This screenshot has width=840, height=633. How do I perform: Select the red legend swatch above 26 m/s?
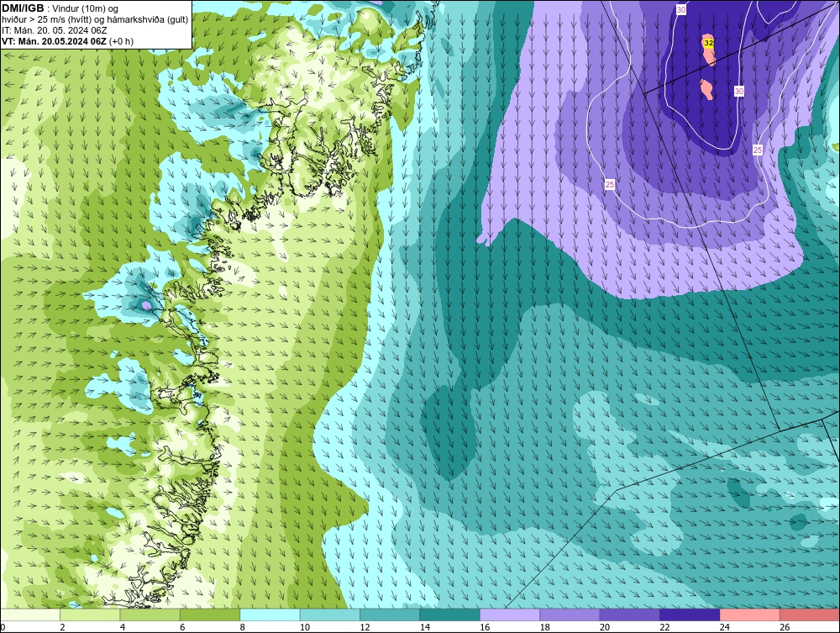point(810,615)
